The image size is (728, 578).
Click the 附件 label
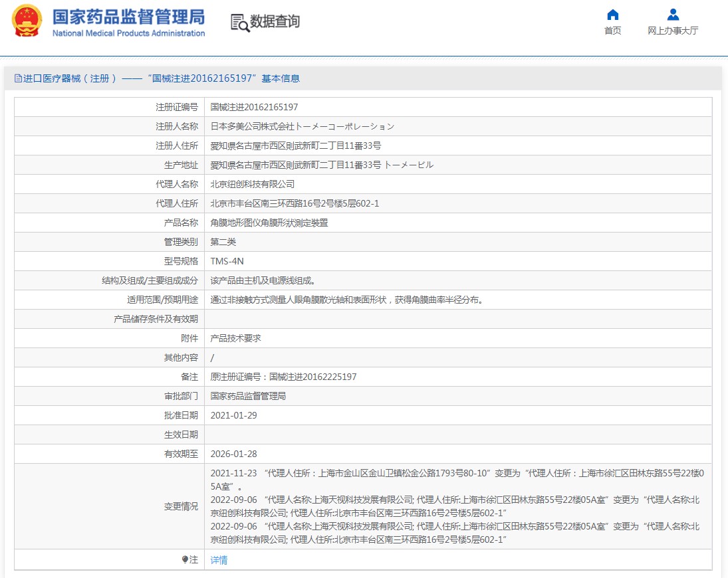(189, 338)
